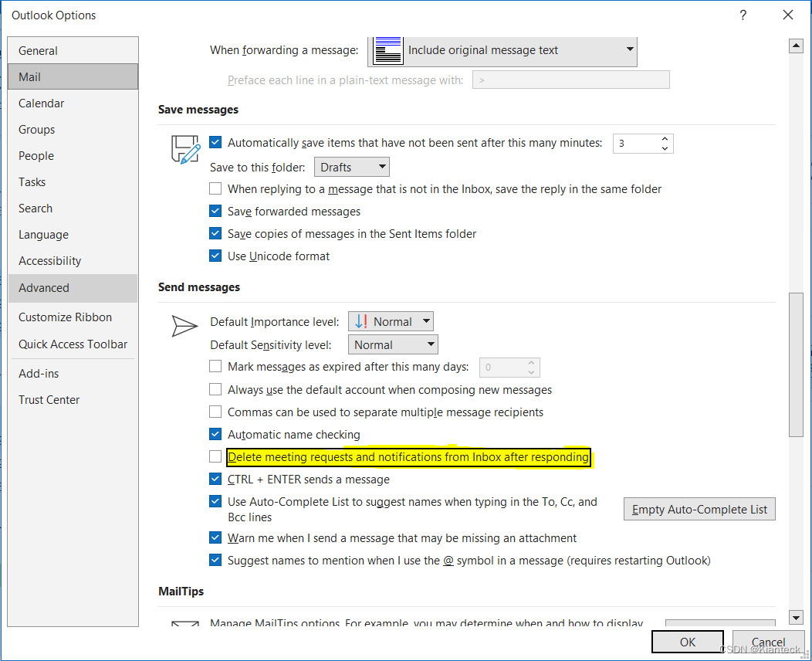Screen dimensions: 812x661
Task: Open the Advanced options category
Action: point(73,288)
